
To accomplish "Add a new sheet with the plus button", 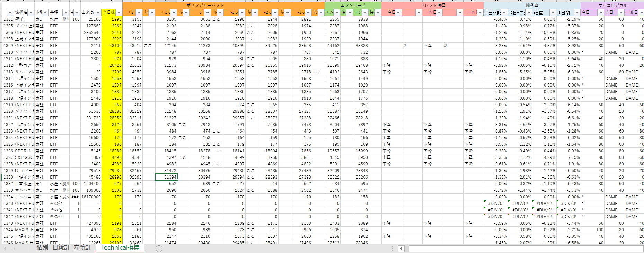I will click(x=159, y=249).
